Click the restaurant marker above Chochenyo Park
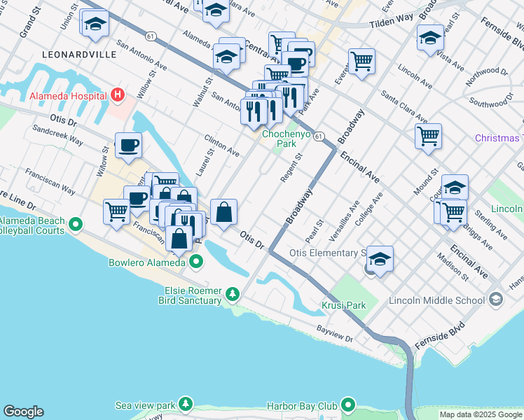524x420 pixels. (x=253, y=111)
